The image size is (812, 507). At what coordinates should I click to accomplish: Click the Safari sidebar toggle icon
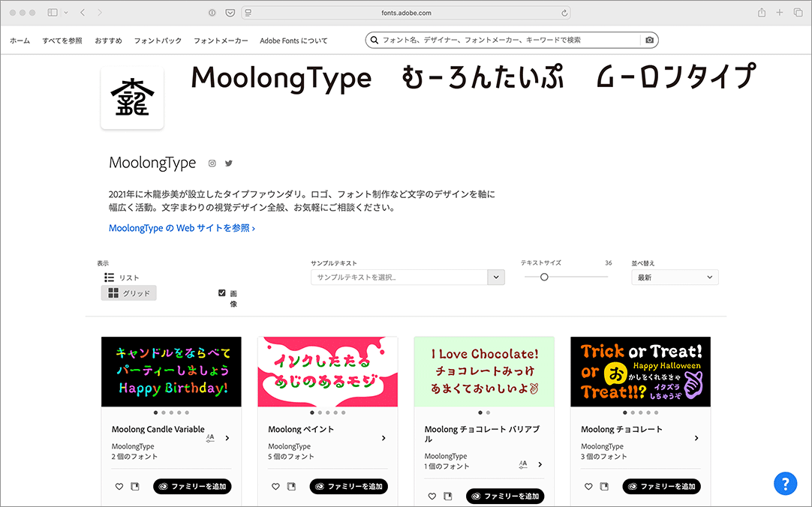(x=53, y=13)
